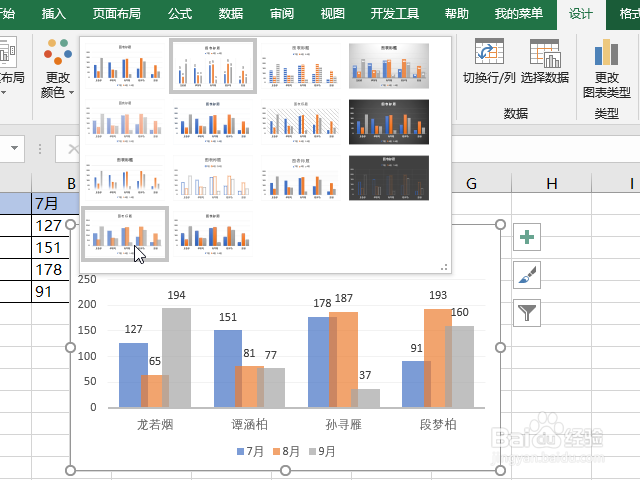Click the formula bar cancel X
640x480 pixels.
[x=73, y=149]
